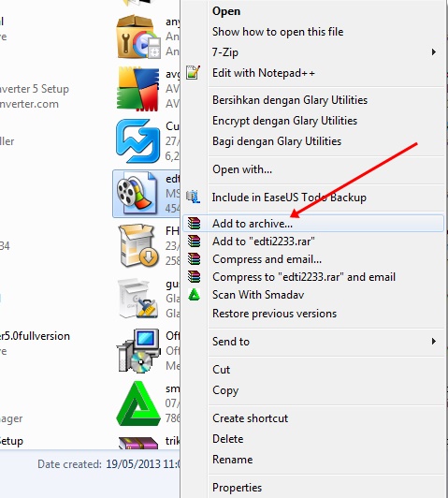Choose Show how to open this file

pyautogui.click(x=278, y=32)
